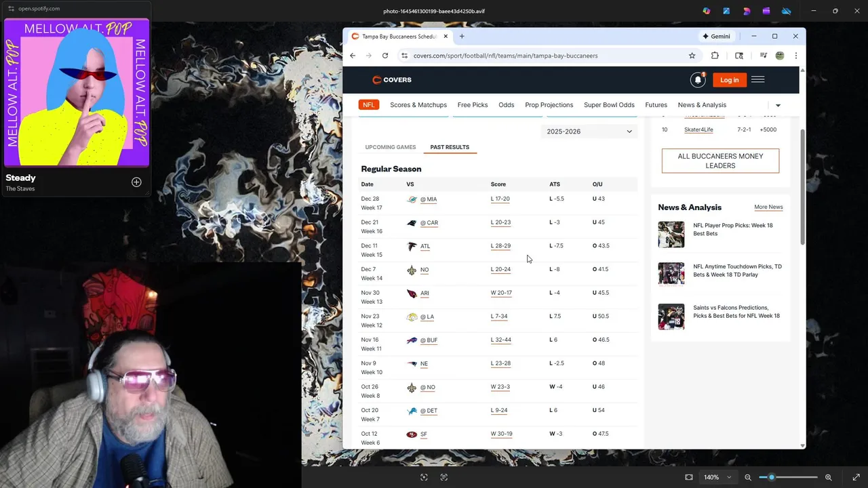
Task: Open the Mellow Alt. Pop album art in Spotify
Action: pyautogui.click(x=77, y=92)
